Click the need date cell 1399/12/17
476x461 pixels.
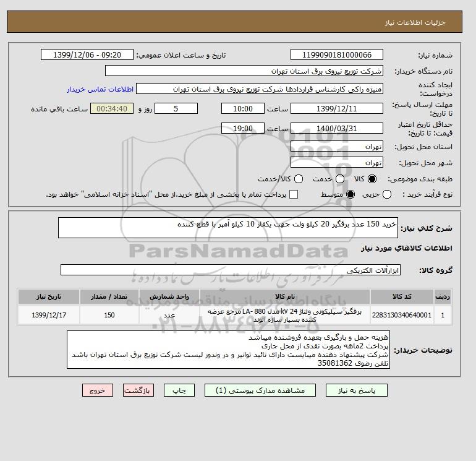pyautogui.click(x=49, y=315)
